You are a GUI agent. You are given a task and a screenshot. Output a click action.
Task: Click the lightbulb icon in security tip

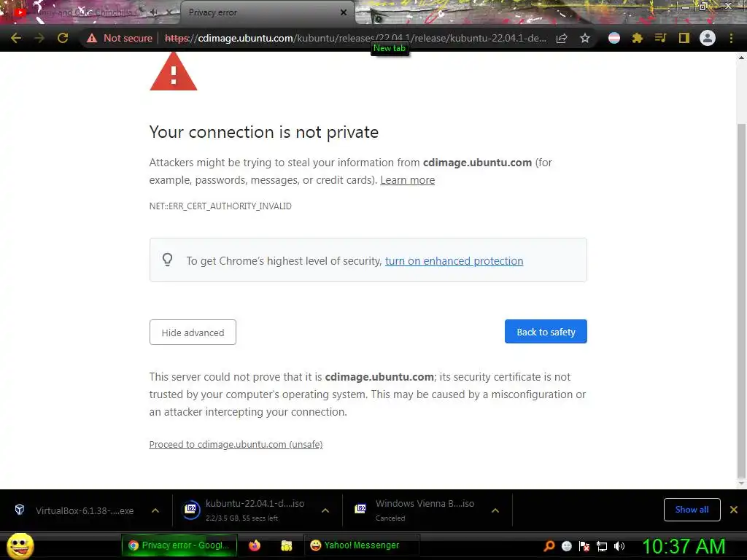coord(167,260)
